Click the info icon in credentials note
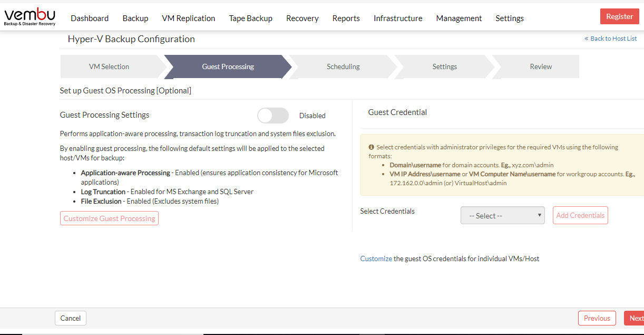Image resolution: width=644 pixels, height=335 pixels. pyautogui.click(x=371, y=147)
